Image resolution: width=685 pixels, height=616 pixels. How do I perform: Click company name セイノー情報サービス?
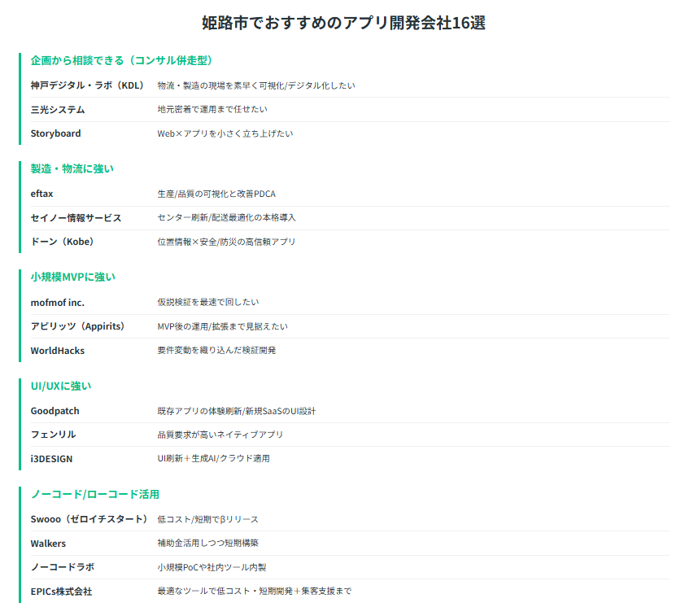76,218
